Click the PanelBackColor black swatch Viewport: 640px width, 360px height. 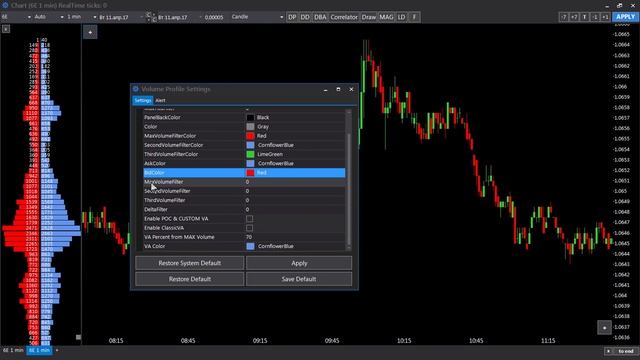[250, 118]
